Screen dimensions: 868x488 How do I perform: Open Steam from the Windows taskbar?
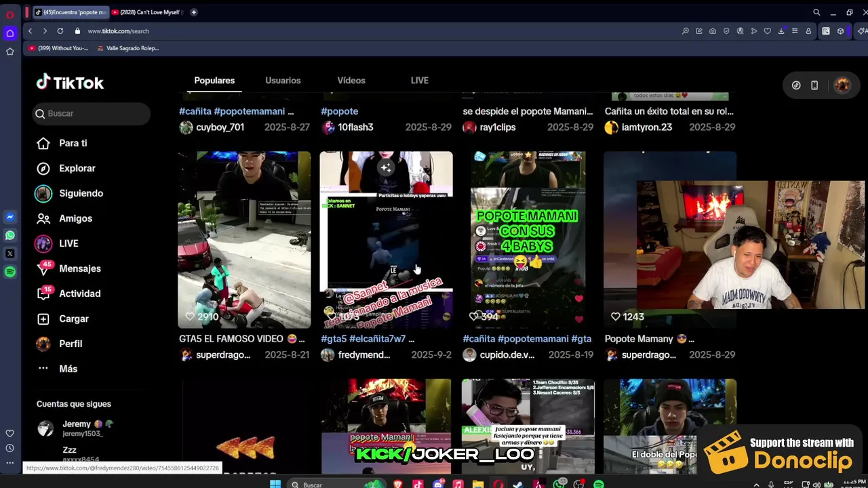[x=518, y=484]
